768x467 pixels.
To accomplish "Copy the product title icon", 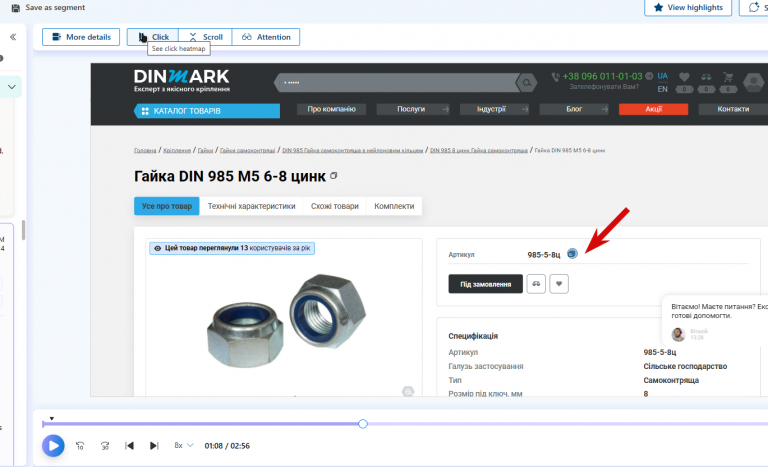I will coord(334,175).
